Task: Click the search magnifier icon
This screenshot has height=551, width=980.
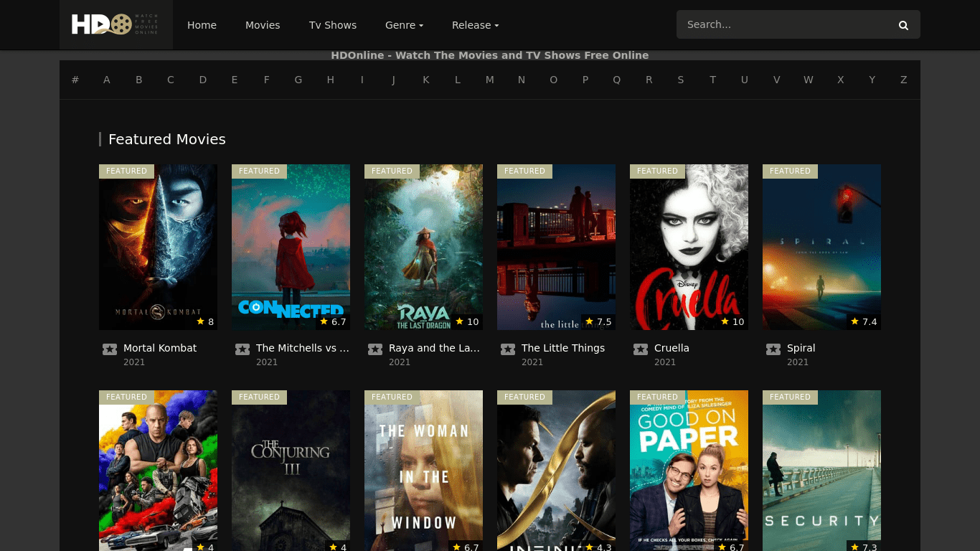Action: point(903,25)
